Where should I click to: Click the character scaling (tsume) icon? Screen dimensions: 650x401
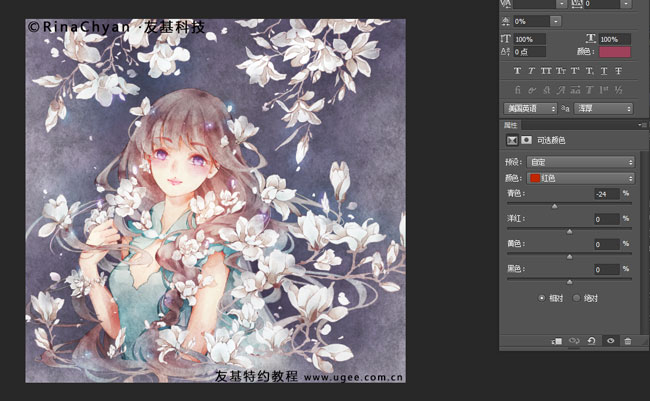(505, 21)
